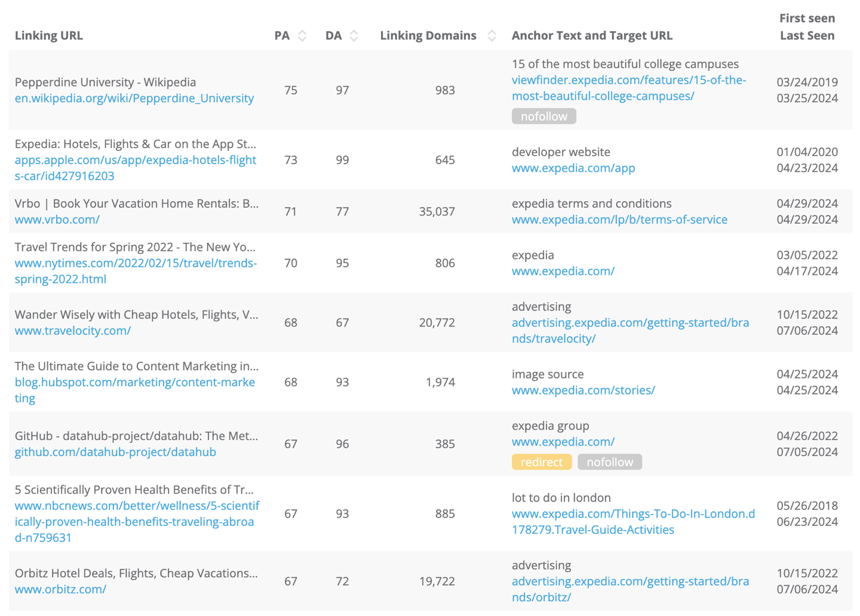Click the First seen Last Seen header
The width and height of the screenshot is (860, 616).
(x=807, y=27)
